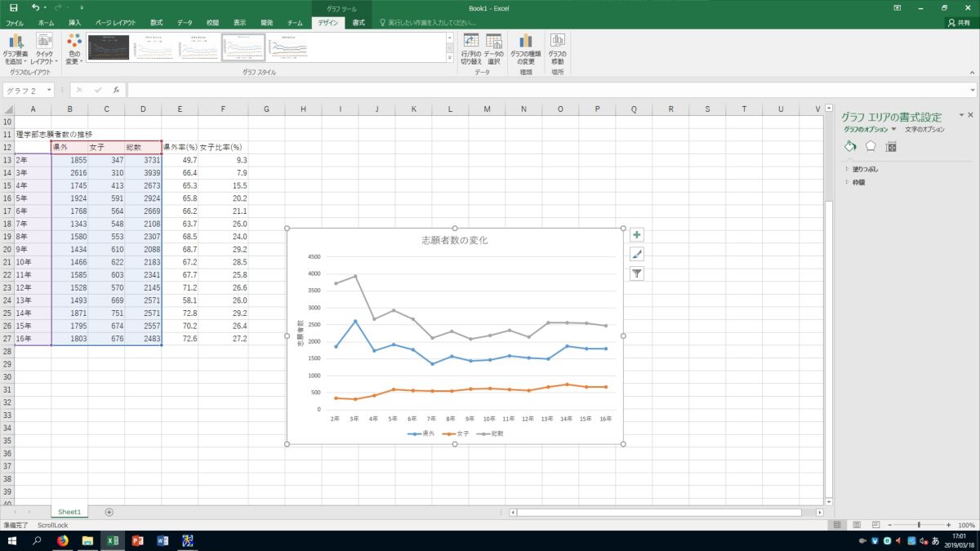Open グラフ要素を追加 (add chart element)

point(16,49)
